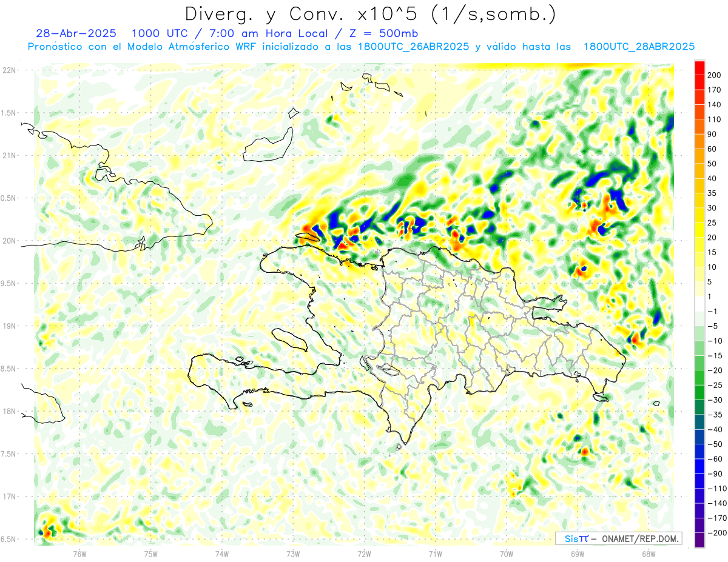
Task: Click colorbar value '-60'
Action: (715, 458)
